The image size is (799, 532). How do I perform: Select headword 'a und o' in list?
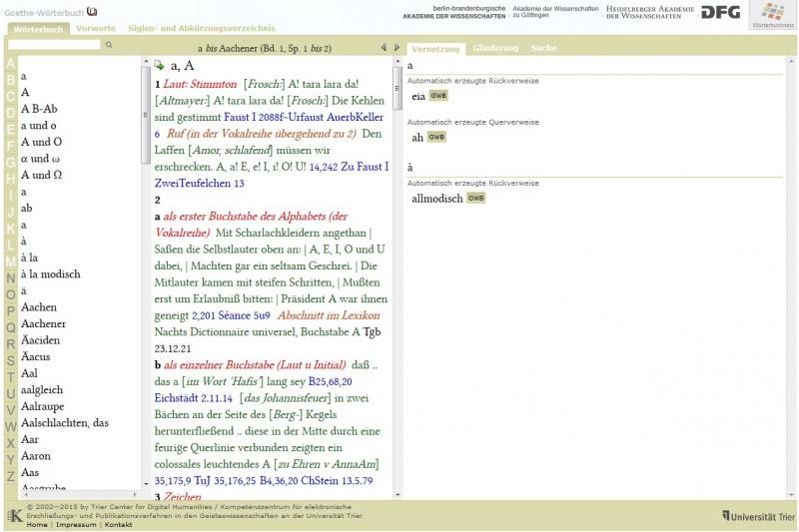[x=39, y=125]
